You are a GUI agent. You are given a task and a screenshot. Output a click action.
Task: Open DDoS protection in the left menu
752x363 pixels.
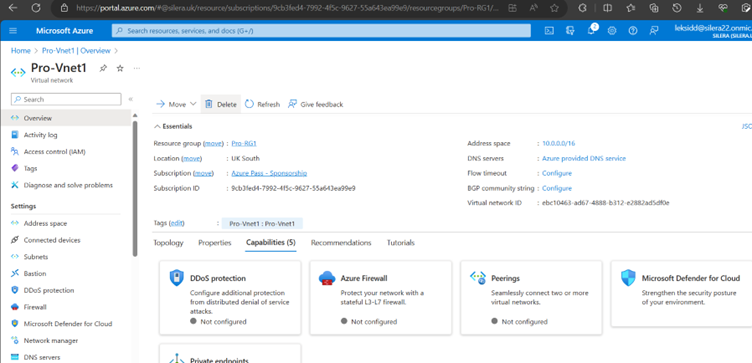[x=49, y=291]
